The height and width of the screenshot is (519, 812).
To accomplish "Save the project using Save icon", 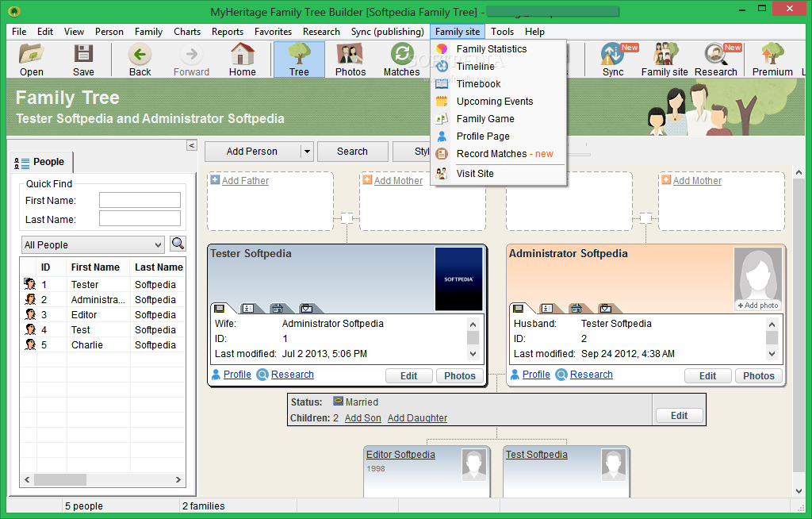I will (x=83, y=60).
